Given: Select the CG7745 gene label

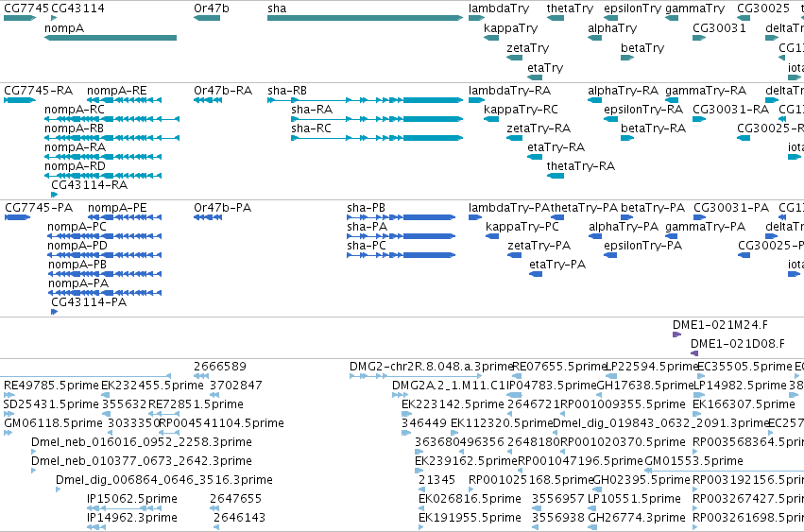Looking at the screenshot, I should tap(26, 9).
